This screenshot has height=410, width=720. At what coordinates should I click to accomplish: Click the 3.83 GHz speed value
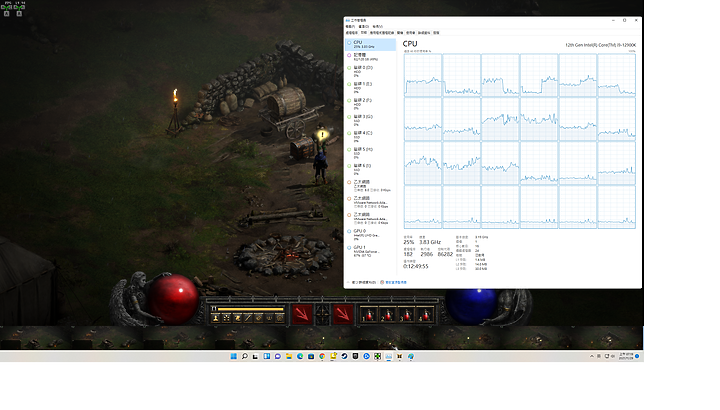point(430,242)
